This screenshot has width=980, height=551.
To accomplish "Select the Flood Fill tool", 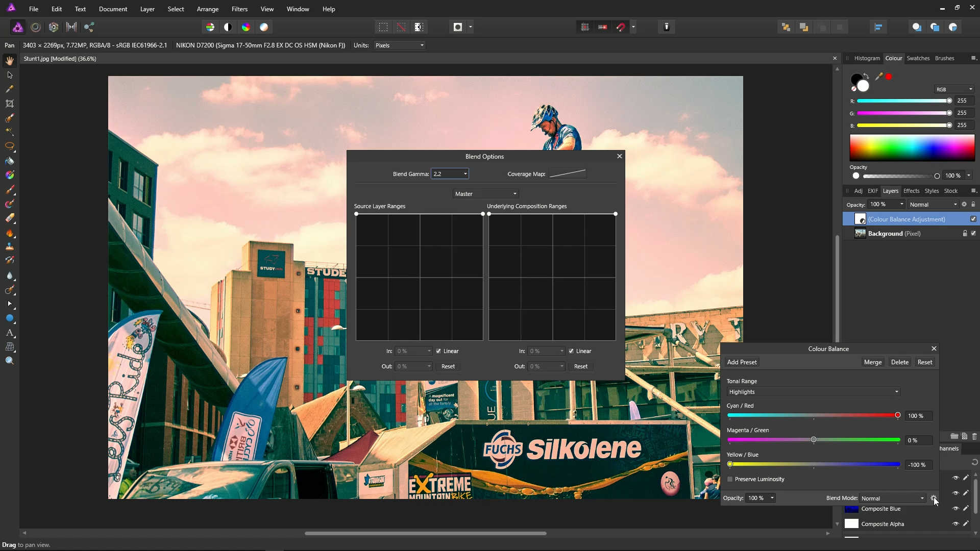I will (9, 161).
